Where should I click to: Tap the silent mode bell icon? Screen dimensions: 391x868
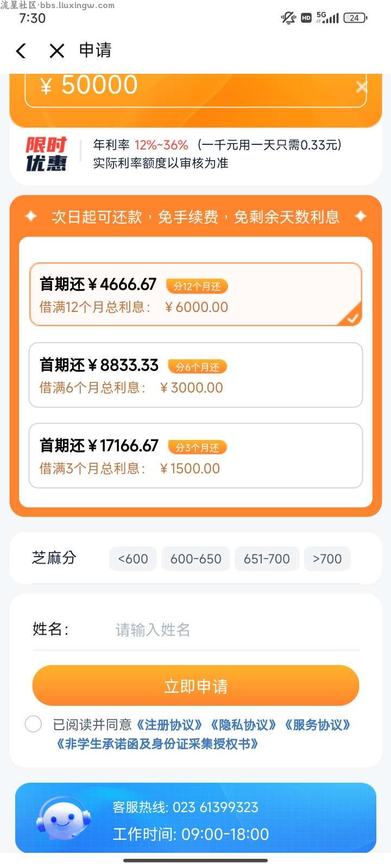click(288, 18)
